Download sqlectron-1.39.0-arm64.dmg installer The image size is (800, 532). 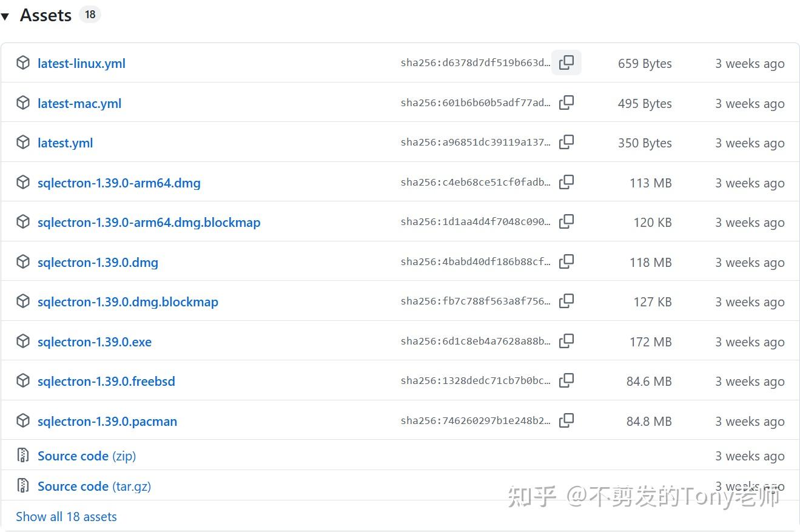119,183
